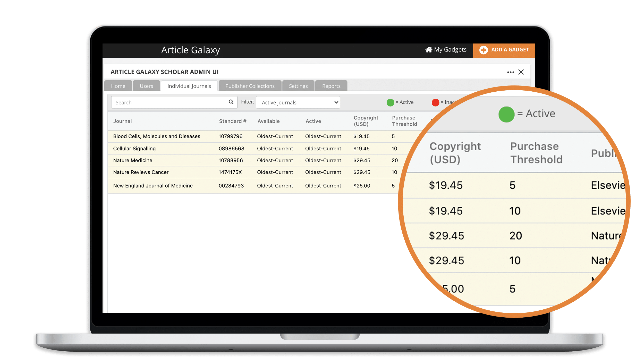Click the My Gadgets home icon
Viewport: 644px width, 358px height.
click(429, 50)
